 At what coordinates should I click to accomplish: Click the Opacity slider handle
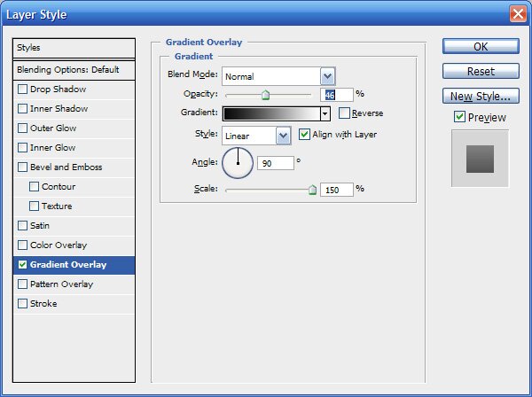click(x=266, y=95)
